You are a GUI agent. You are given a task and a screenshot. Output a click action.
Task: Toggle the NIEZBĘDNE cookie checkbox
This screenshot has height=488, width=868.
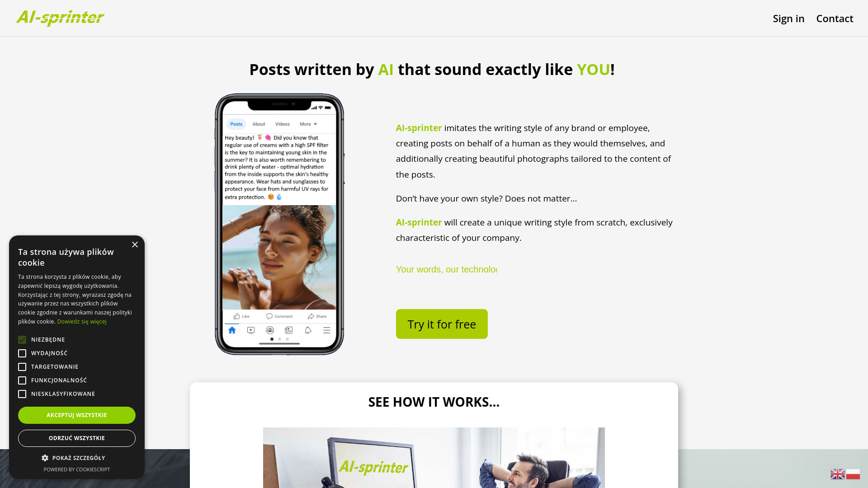(x=22, y=339)
